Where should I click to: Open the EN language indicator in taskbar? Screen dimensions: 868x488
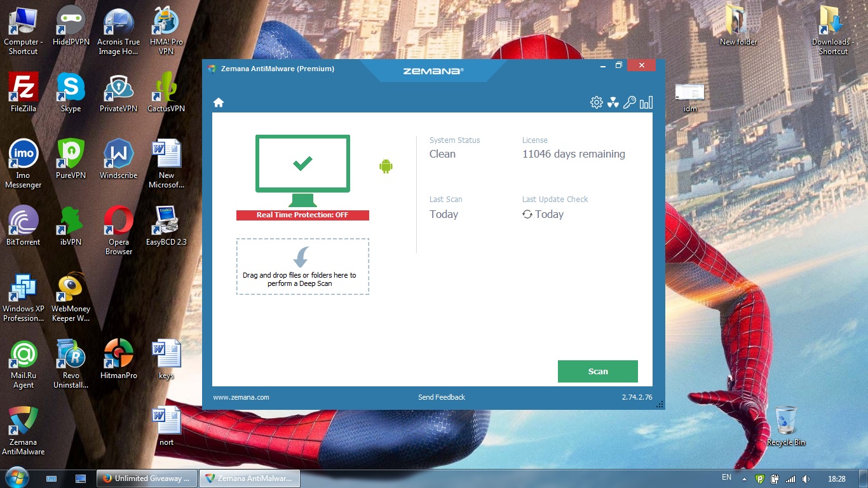[726, 477]
